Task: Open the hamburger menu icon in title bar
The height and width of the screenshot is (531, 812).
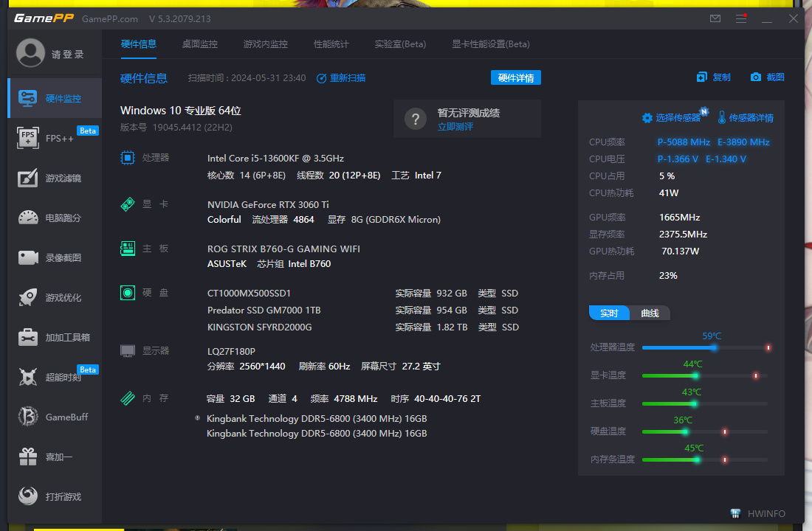Action: 741,18
